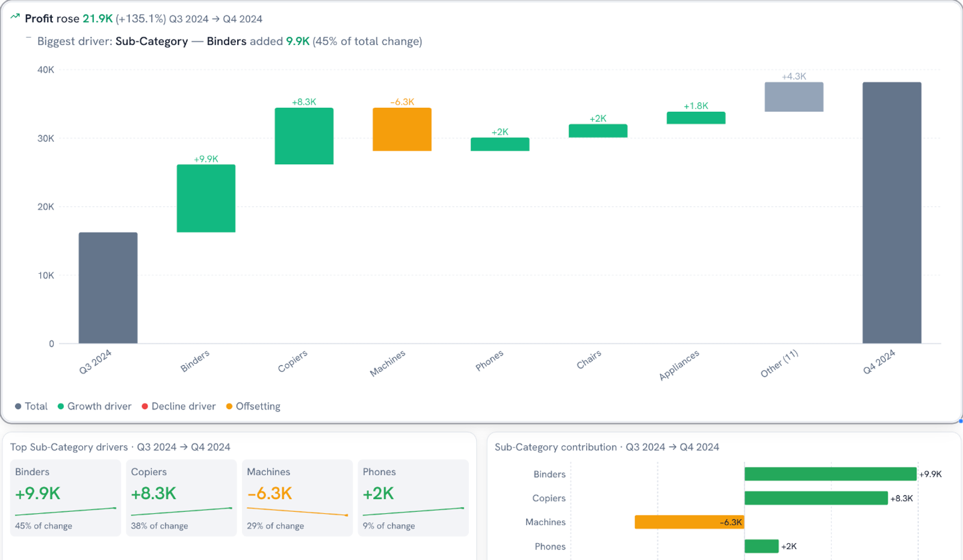Click the Machines horizontal contribution bar

690,522
